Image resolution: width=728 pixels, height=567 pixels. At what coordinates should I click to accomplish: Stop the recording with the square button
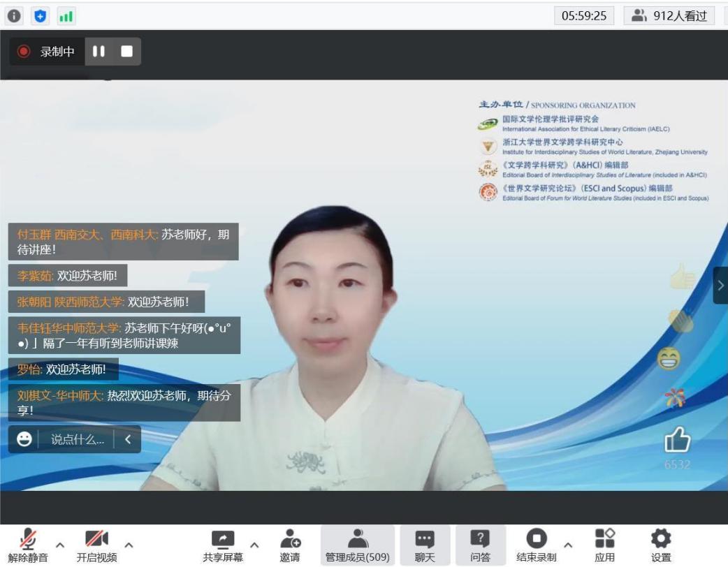click(x=126, y=51)
